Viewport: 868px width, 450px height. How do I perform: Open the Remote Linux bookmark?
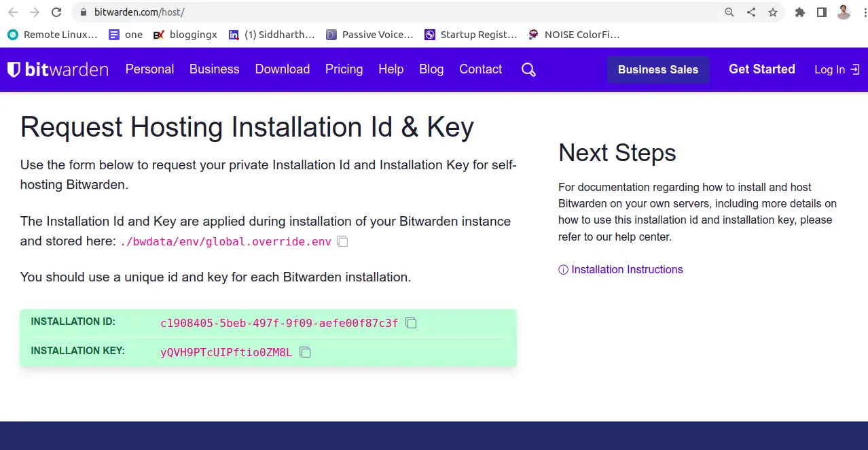[x=53, y=35]
